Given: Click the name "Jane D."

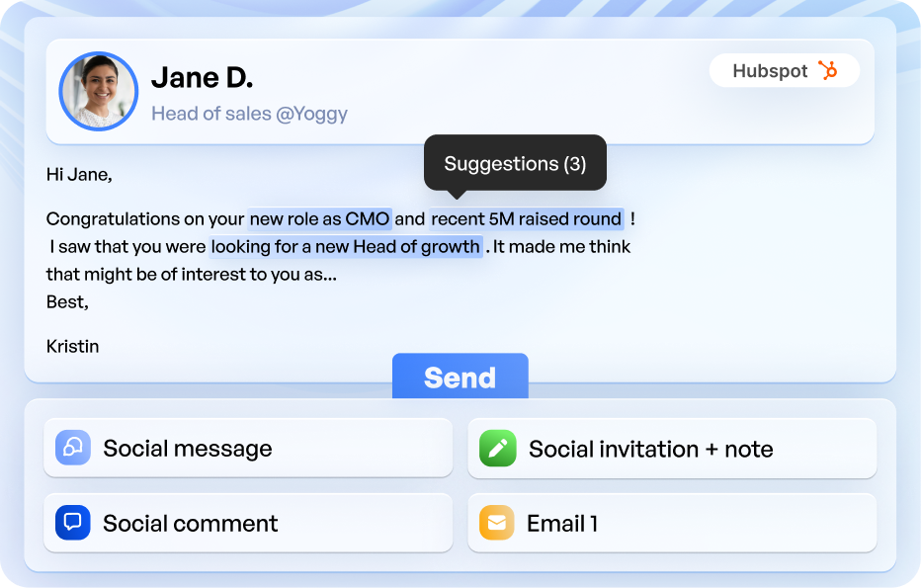Looking at the screenshot, I should pos(202,77).
